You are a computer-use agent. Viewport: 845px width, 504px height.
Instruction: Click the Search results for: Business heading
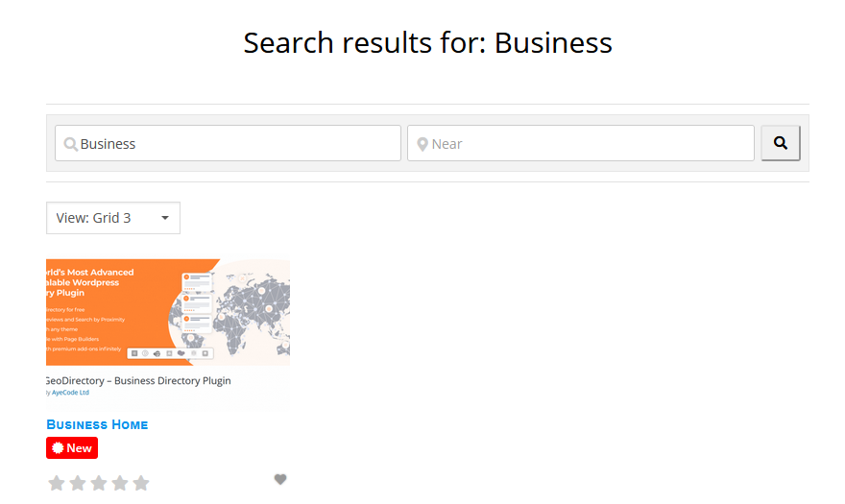pyautogui.click(x=427, y=43)
